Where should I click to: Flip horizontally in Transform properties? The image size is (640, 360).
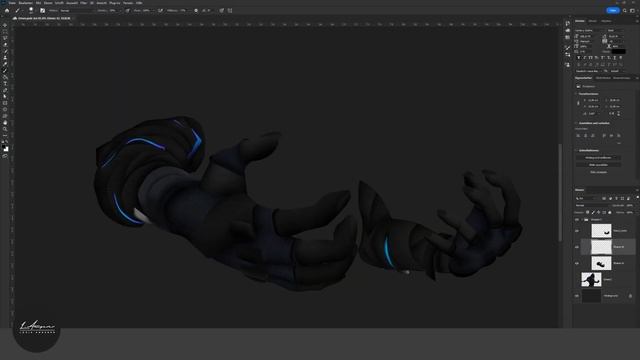(x=611, y=113)
